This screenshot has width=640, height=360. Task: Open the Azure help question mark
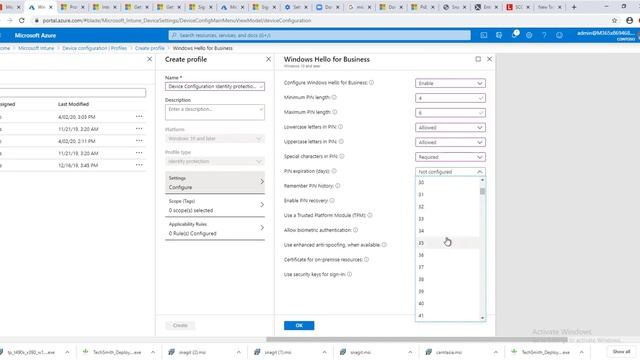click(544, 36)
